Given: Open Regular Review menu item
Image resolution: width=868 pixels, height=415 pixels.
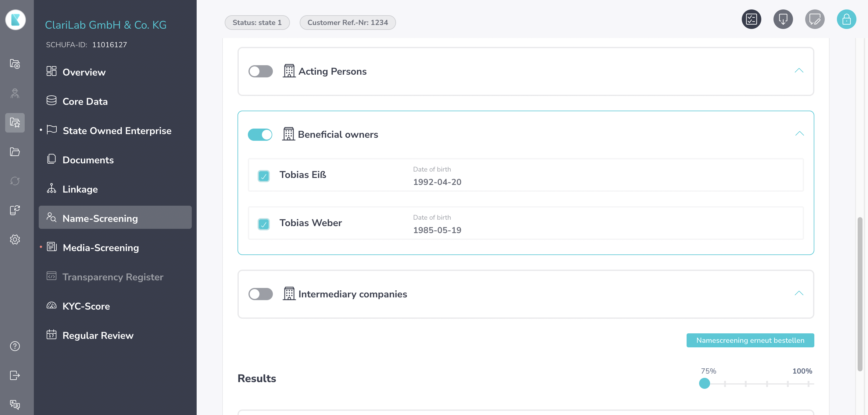Looking at the screenshot, I should 115,335.
